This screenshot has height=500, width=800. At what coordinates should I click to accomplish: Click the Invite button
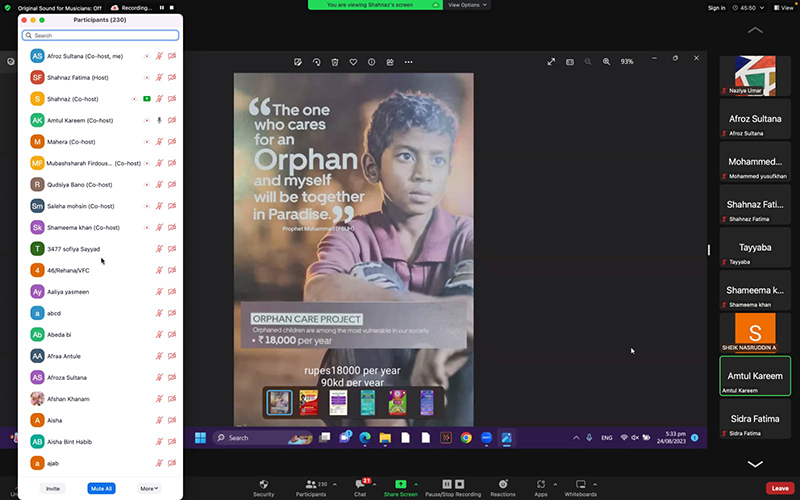click(x=53, y=488)
